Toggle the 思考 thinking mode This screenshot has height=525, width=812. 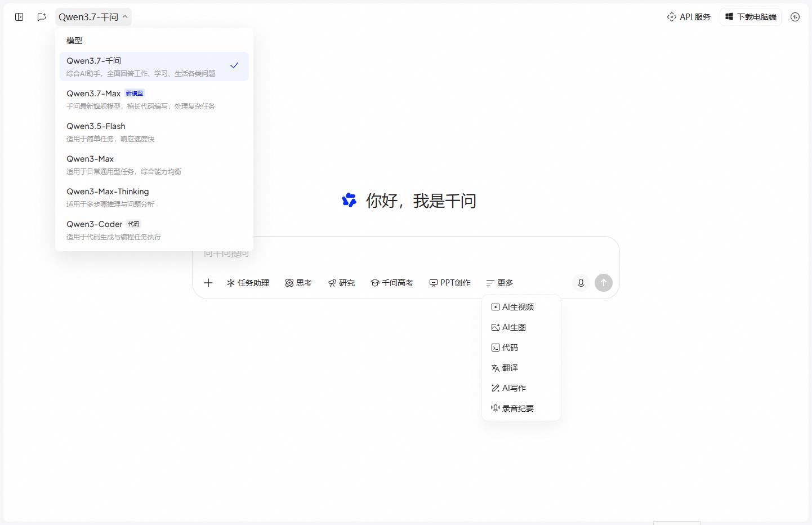coord(298,283)
